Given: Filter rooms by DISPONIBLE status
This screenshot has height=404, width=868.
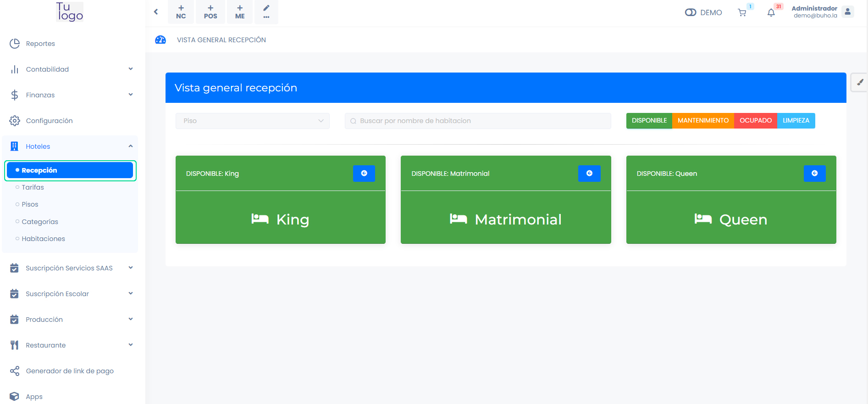Looking at the screenshot, I should [x=649, y=121].
